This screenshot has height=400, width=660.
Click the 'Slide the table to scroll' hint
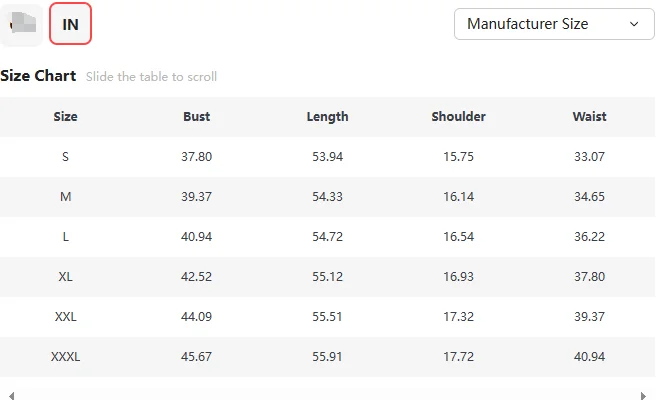152,77
